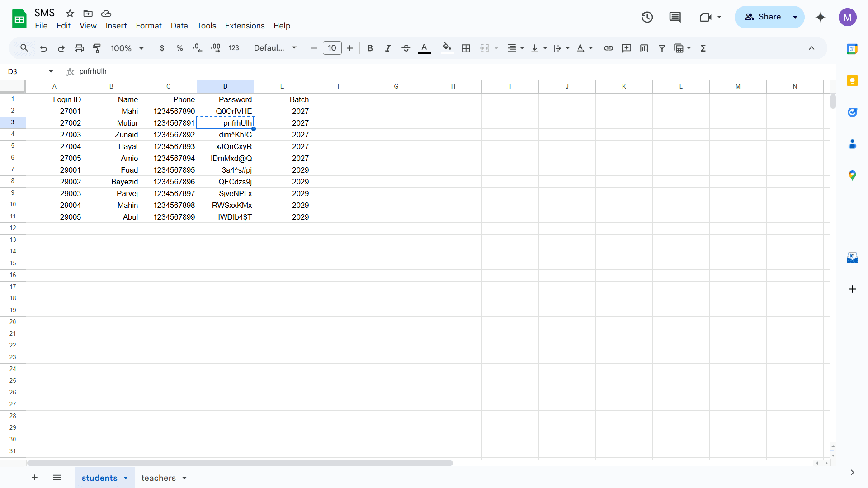Screen dimensions: 868x488
Task: Open Gemini sparkle assistant
Action: (821, 17)
